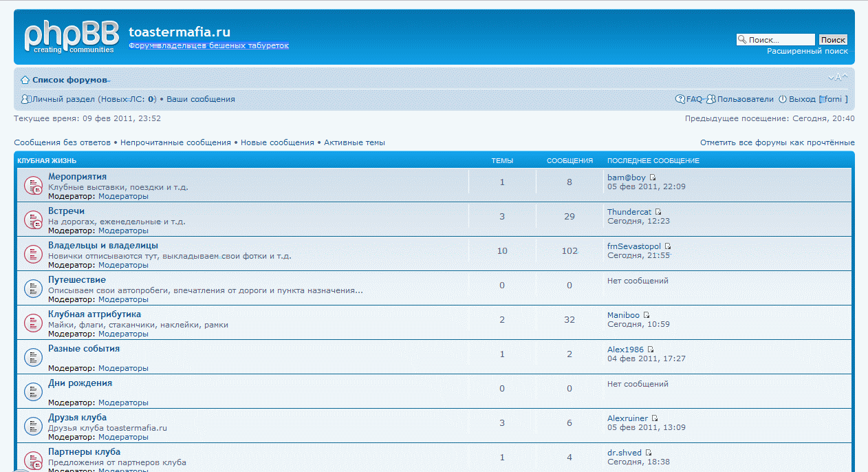Click the home icon beside Список форумов
The height and width of the screenshot is (472, 868).
point(25,80)
